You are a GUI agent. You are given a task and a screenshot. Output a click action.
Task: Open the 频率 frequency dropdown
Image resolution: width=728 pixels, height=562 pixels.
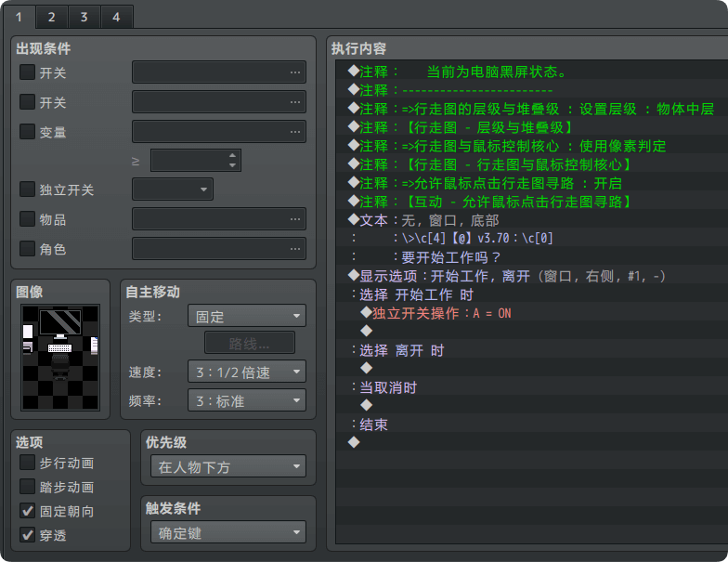(x=246, y=400)
